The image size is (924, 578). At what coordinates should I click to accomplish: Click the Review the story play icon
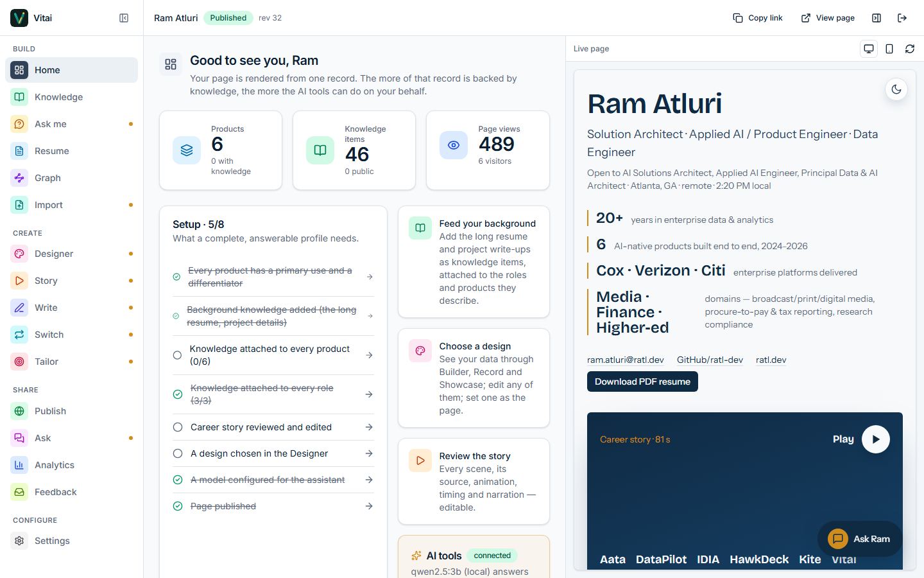click(420, 460)
